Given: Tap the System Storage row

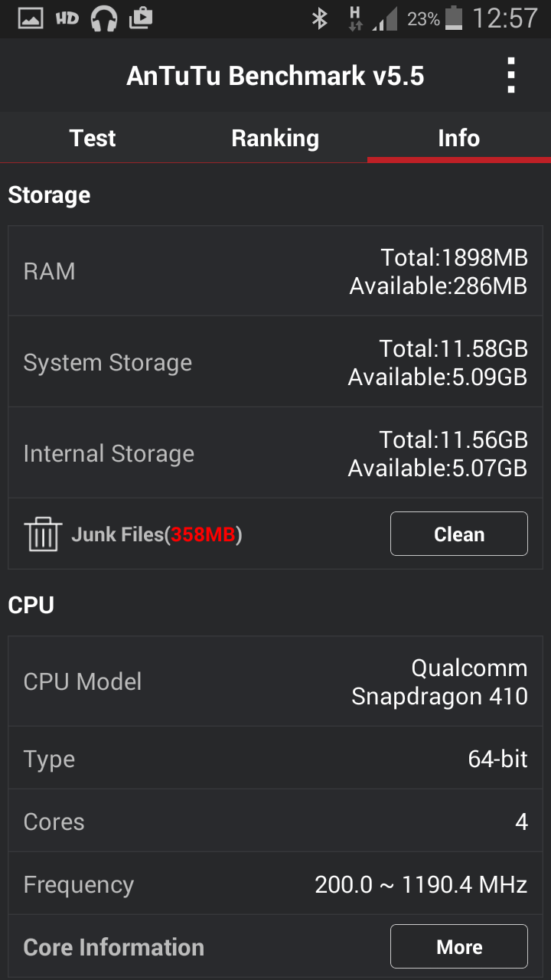Looking at the screenshot, I should (275, 362).
